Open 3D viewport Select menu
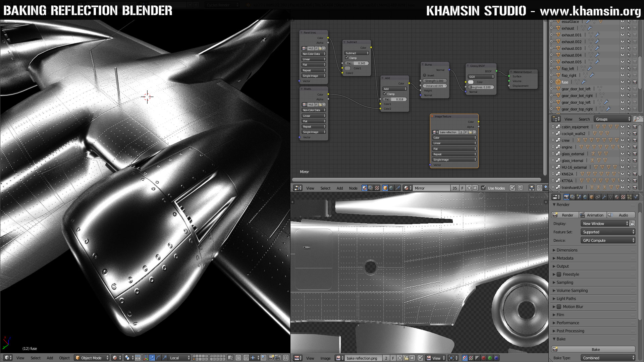This screenshot has height=362, width=644. (36, 358)
